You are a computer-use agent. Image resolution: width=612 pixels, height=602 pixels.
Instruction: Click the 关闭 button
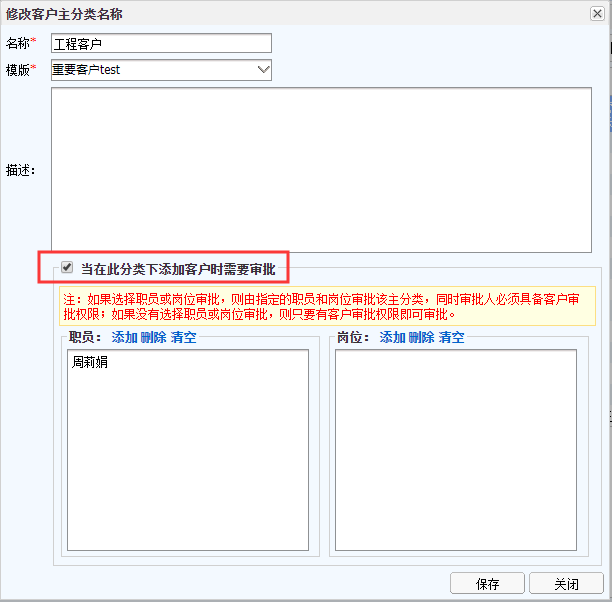click(566, 584)
